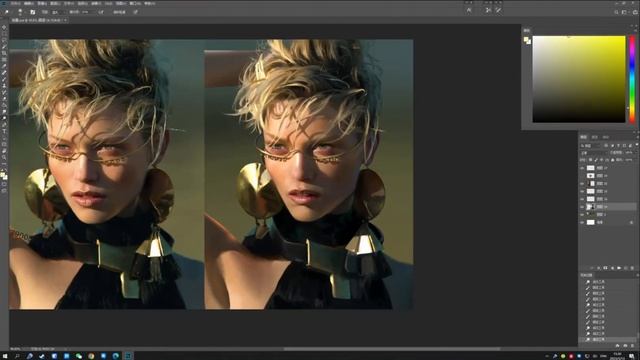
Task: Select the Zoom tool in the toolbar
Action: pos(4,158)
